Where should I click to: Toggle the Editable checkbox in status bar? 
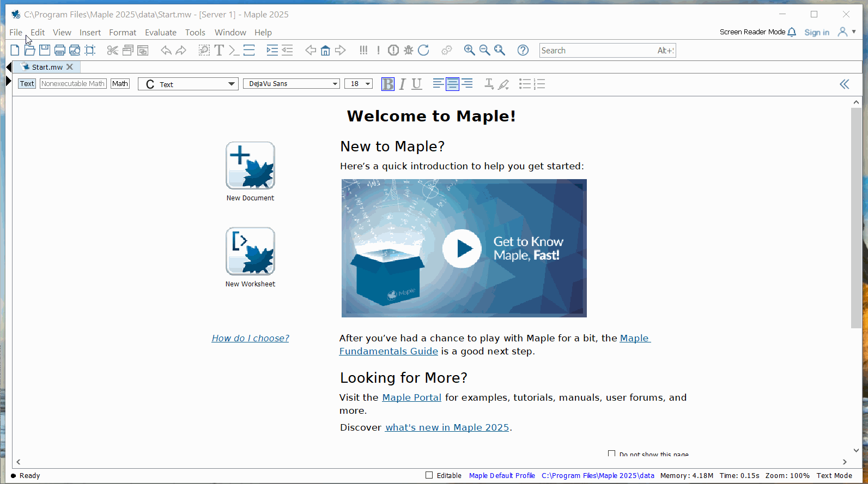click(x=429, y=475)
